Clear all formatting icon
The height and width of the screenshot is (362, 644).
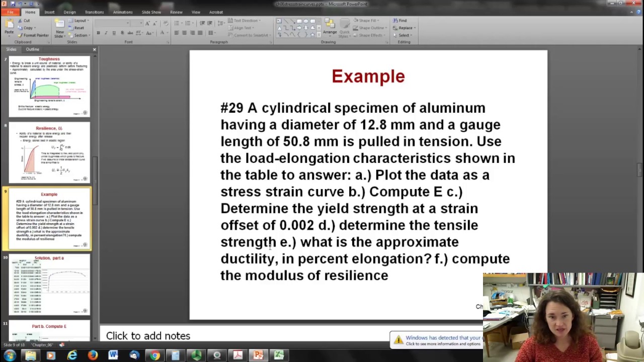click(165, 23)
